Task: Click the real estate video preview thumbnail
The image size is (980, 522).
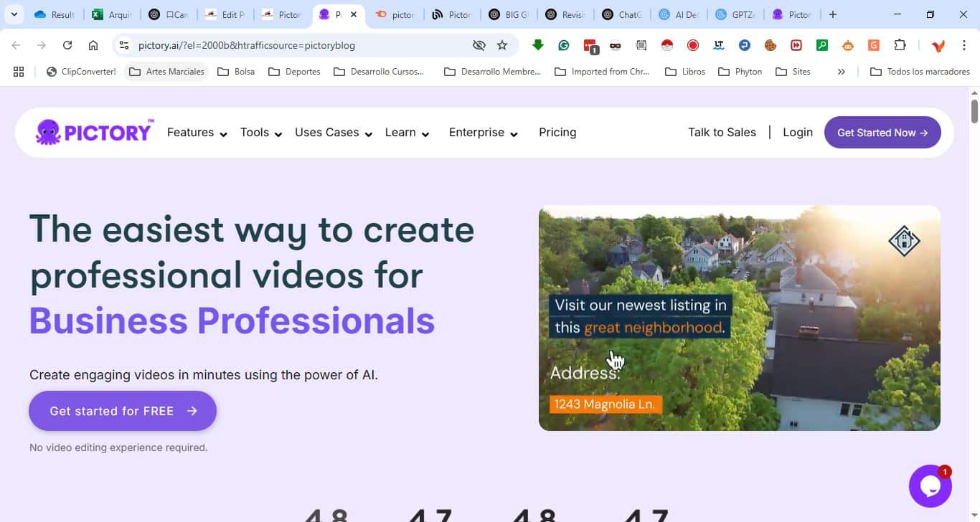Action: tap(739, 318)
